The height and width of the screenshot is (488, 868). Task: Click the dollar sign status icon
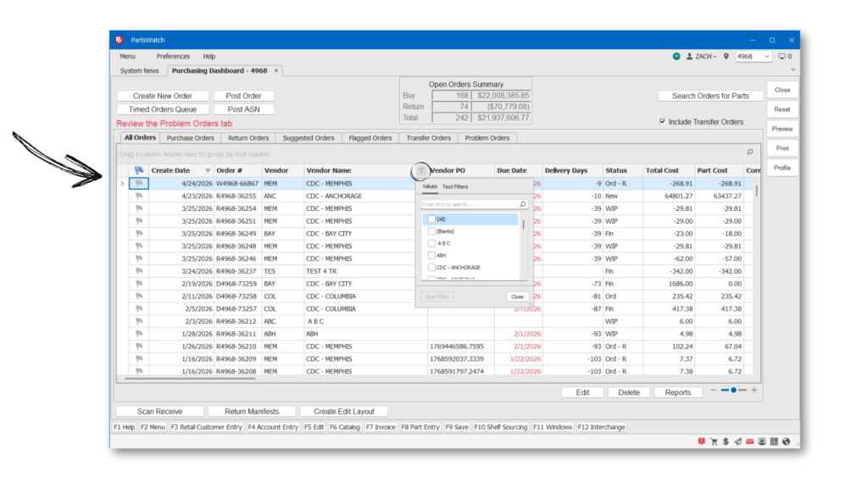(x=726, y=441)
